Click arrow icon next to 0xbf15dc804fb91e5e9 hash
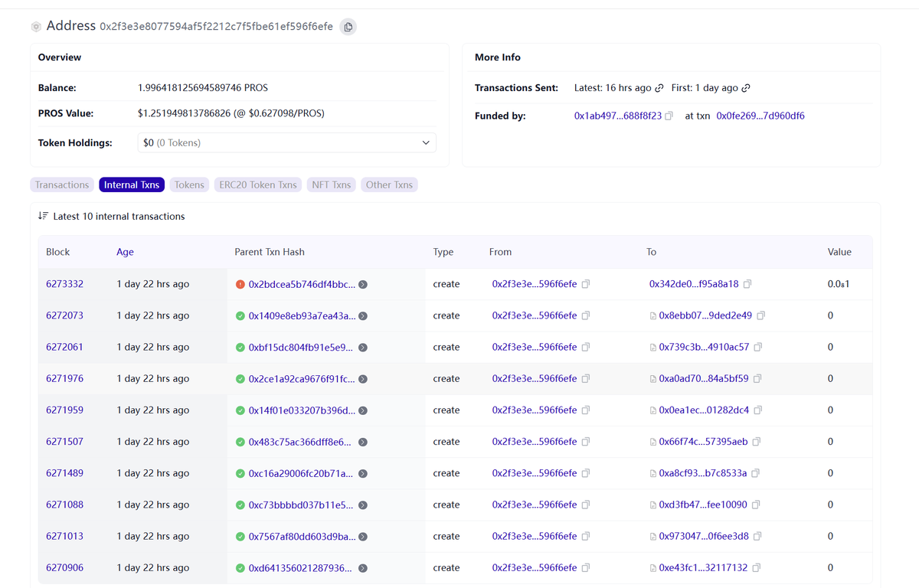Screen dimensions: 919x588 pyautogui.click(x=363, y=347)
